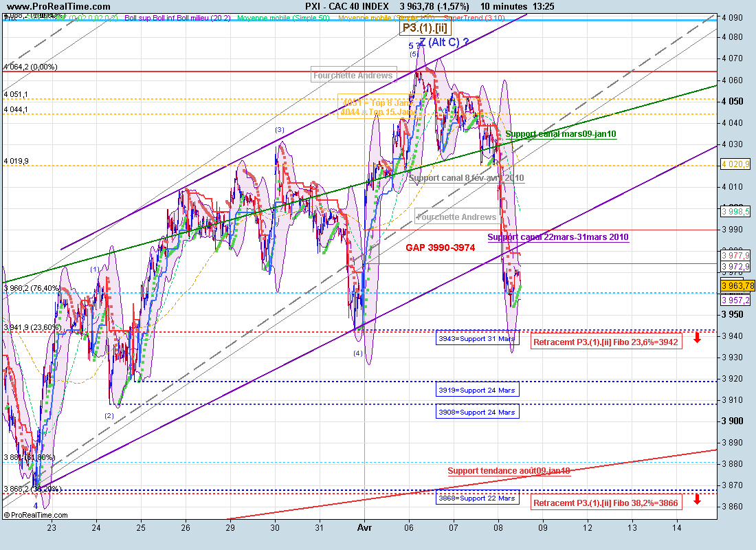Click the green 3 998,5 price tag
This screenshot has height=550, width=756.
point(736,211)
